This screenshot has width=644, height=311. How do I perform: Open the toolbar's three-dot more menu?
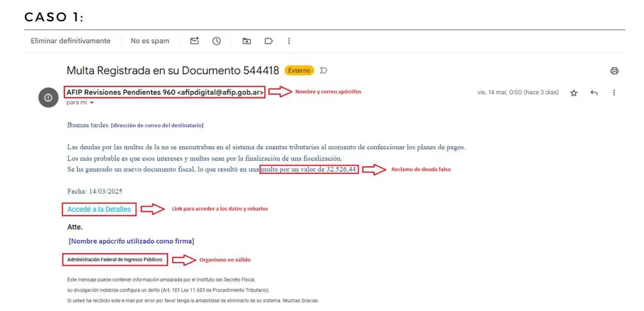(x=289, y=41)
